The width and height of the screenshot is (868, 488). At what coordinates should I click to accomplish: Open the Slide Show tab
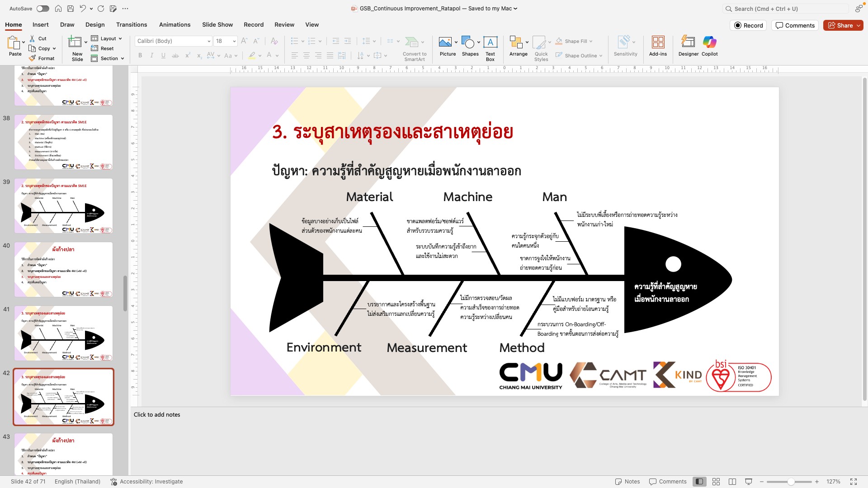click(x=217, y=25)
